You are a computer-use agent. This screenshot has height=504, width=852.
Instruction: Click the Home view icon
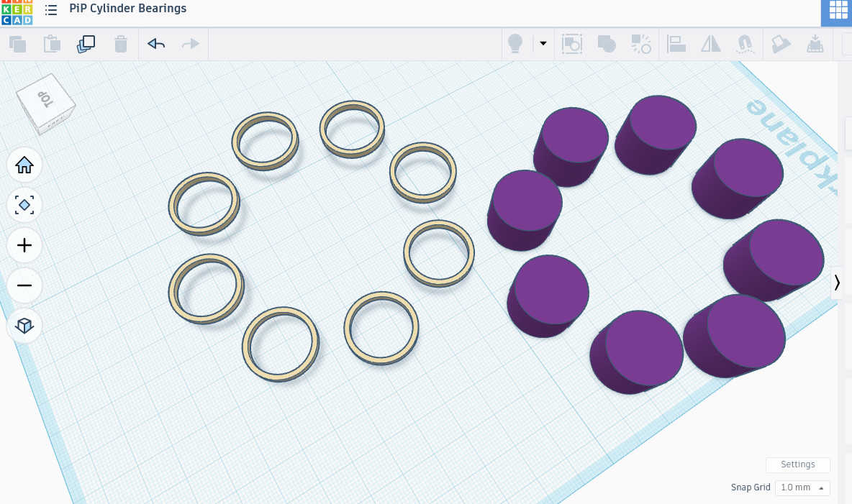click(24, 165)
